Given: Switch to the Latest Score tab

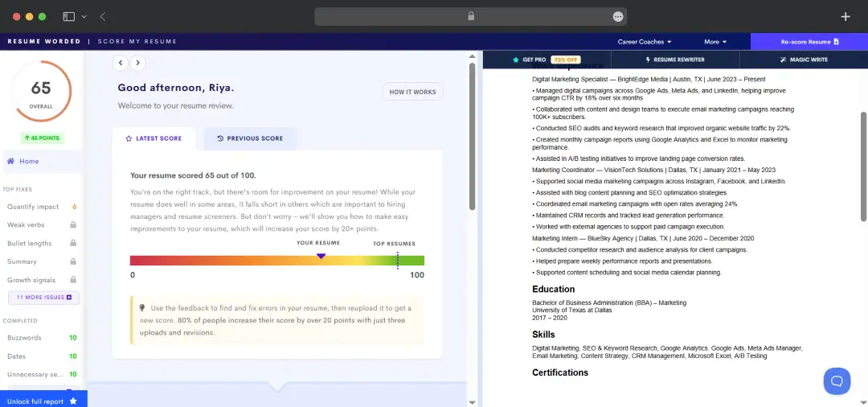Looking at the screenshot, I should pos(154,138).
